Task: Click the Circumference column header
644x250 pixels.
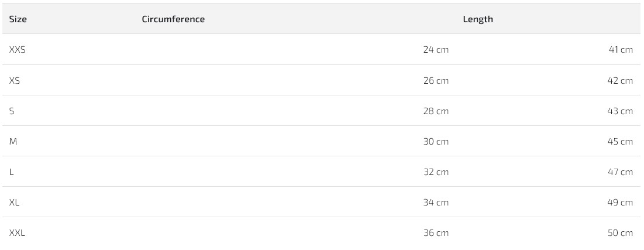Action: 173,19
